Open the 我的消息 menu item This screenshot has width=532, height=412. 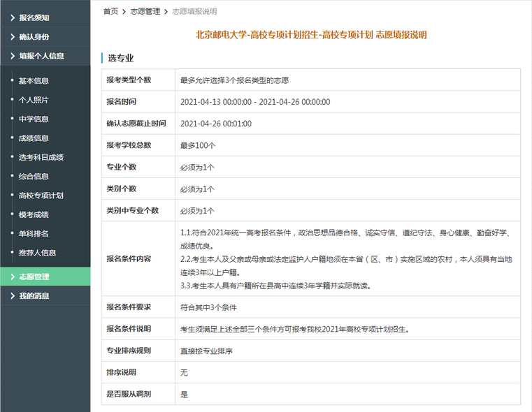(34, 296)
